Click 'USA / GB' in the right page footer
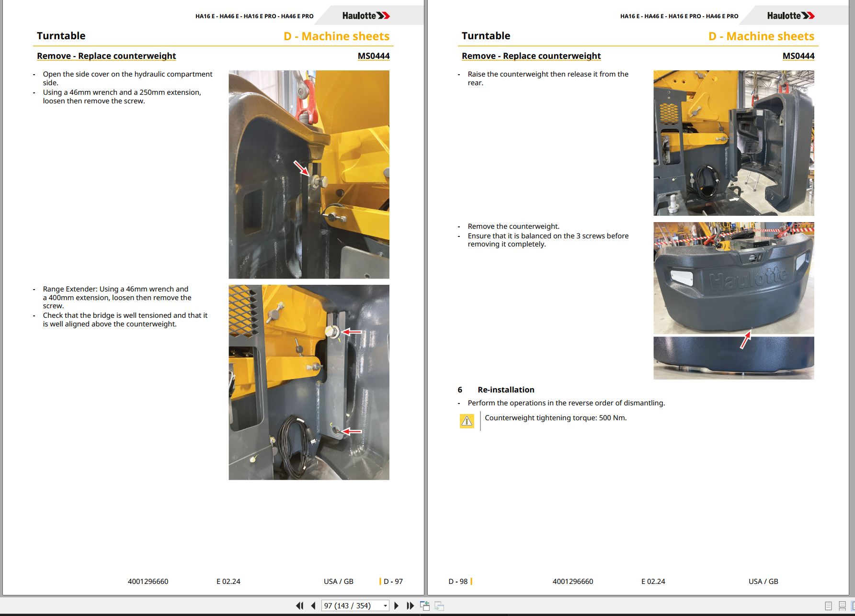 click(764, 582)
